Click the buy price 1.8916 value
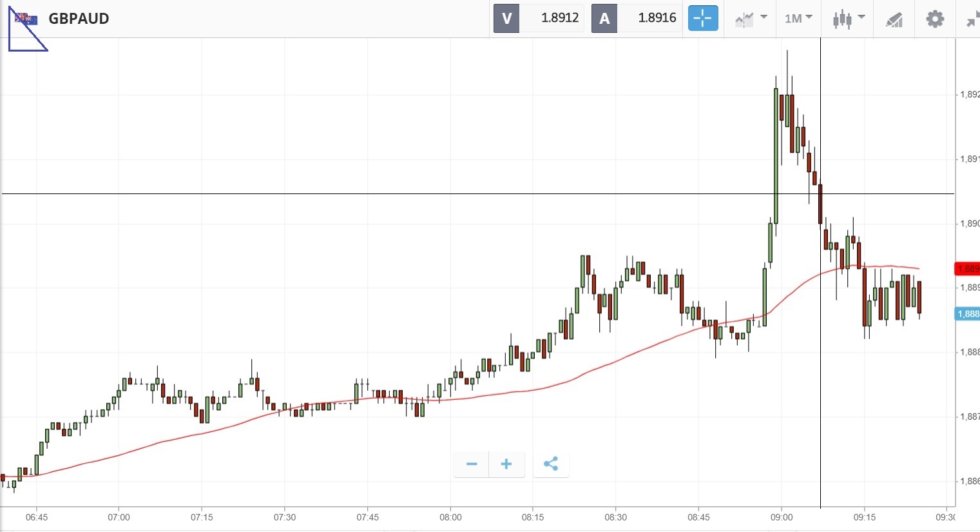Image resolution: width=980 pixels, height=532 pixels. pyautogui.click(x=657, y=18)
